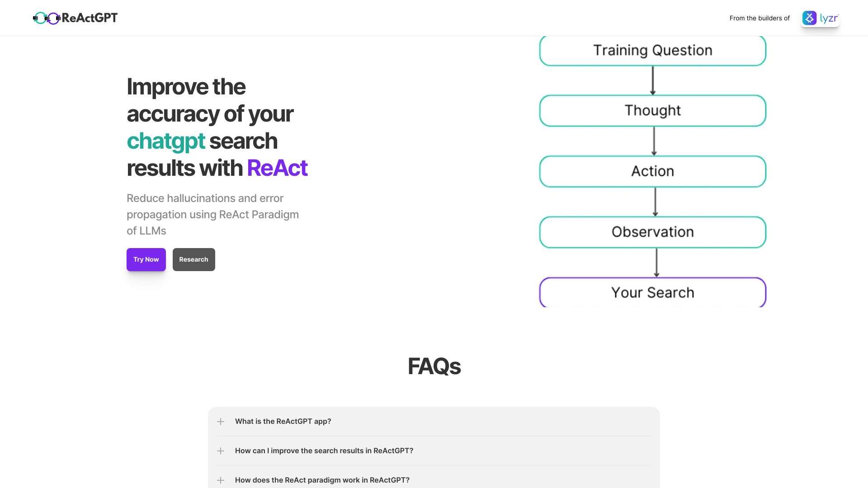Expand "How can I improve the search results in ReActGPT?"
The height and width of the screenshot is (488, 868).
[x=324, y=450]
